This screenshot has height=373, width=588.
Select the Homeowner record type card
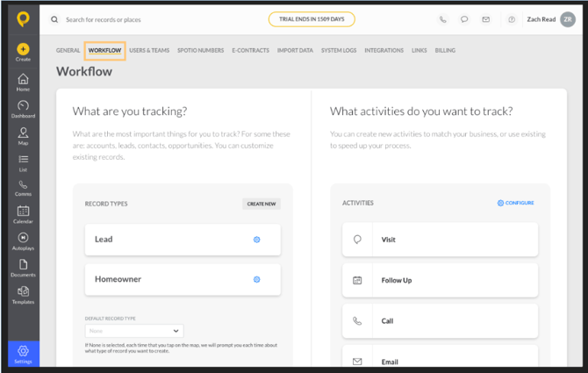coord(183,280)
